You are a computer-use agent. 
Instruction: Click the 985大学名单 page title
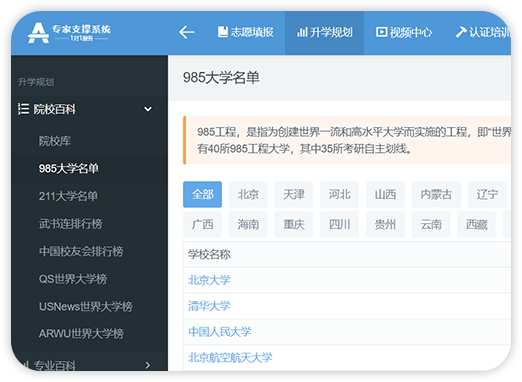point(221,78)
